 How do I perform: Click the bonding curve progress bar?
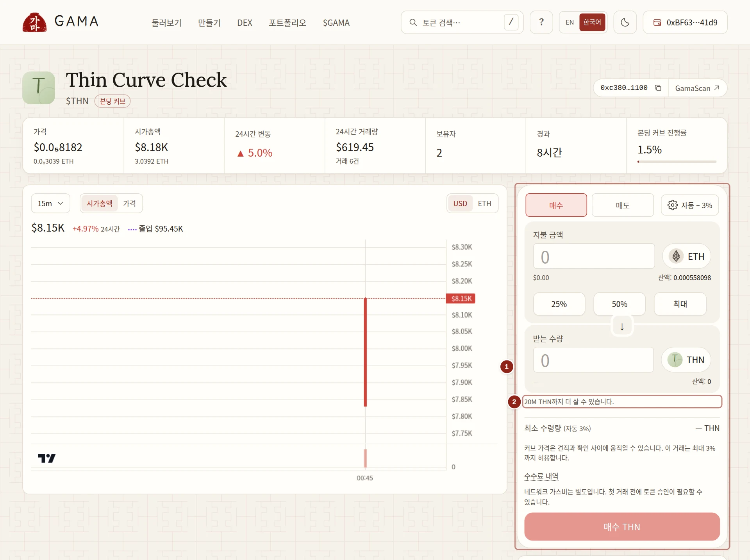click(677, 162)
